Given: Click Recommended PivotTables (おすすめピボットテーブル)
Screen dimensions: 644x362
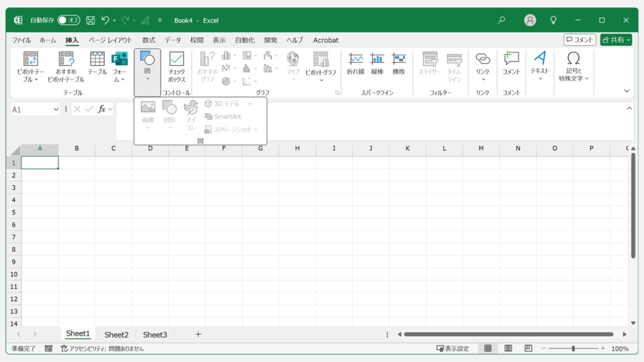Looking at the screenshot, I should [65, 67].
